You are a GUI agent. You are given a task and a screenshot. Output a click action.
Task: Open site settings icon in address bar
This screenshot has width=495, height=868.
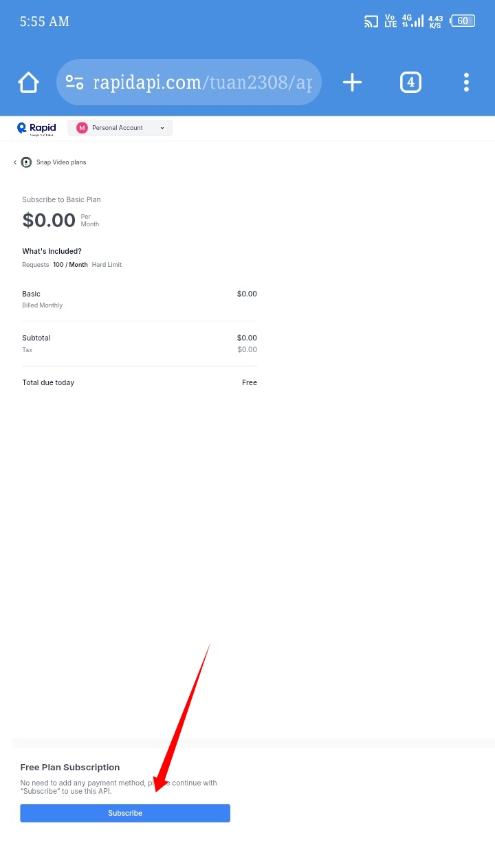(74, 83)
